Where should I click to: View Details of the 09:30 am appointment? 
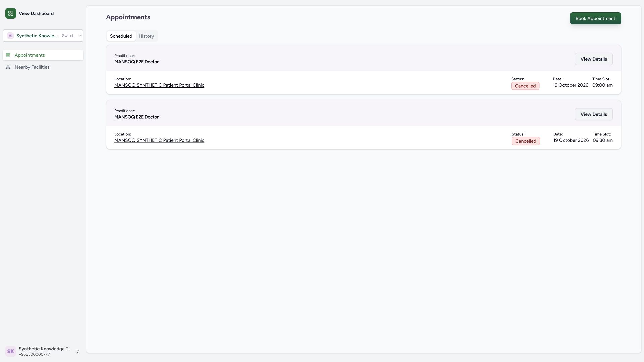point(594,114)
